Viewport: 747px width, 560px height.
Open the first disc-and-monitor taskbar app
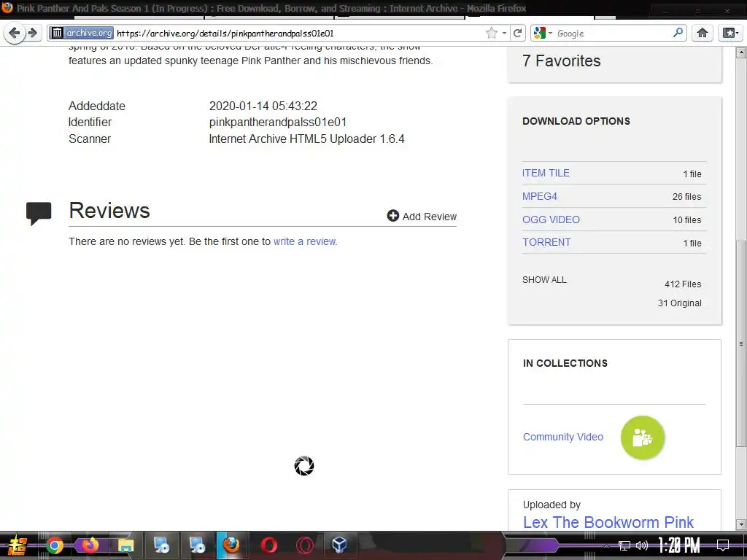[161, 545]
